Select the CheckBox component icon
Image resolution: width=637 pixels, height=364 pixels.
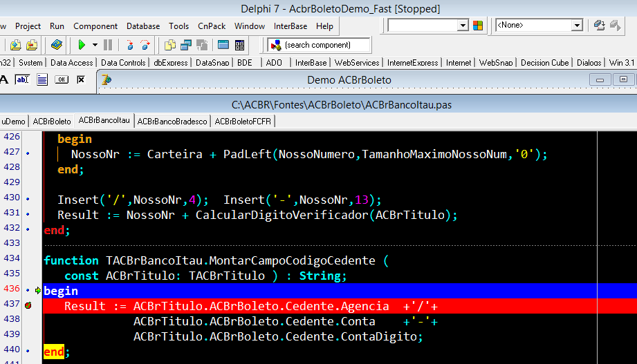click(x=81, y=79)
